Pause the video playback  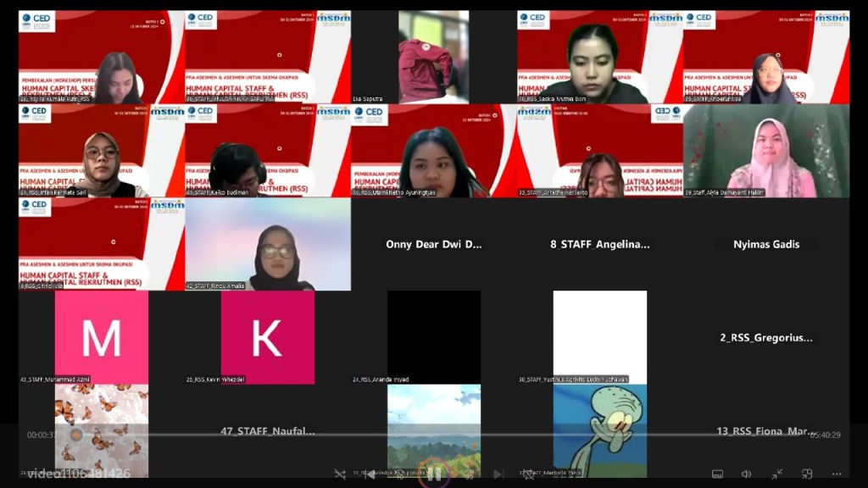point(434,474)
